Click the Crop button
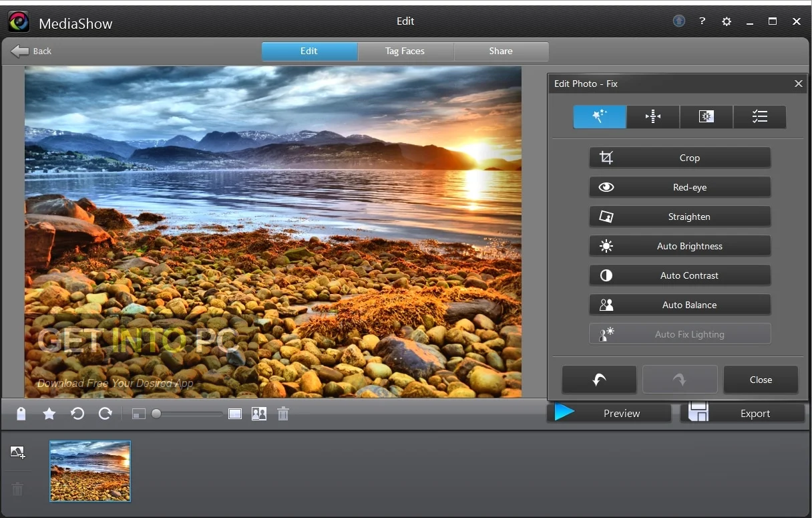Screen dimensions: 812x518 click(680, 158)
